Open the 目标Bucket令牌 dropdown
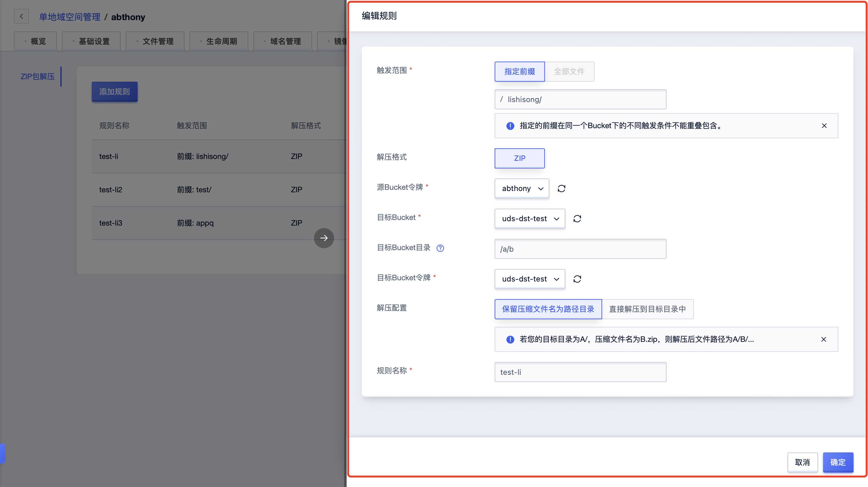 tap(530, 279)
